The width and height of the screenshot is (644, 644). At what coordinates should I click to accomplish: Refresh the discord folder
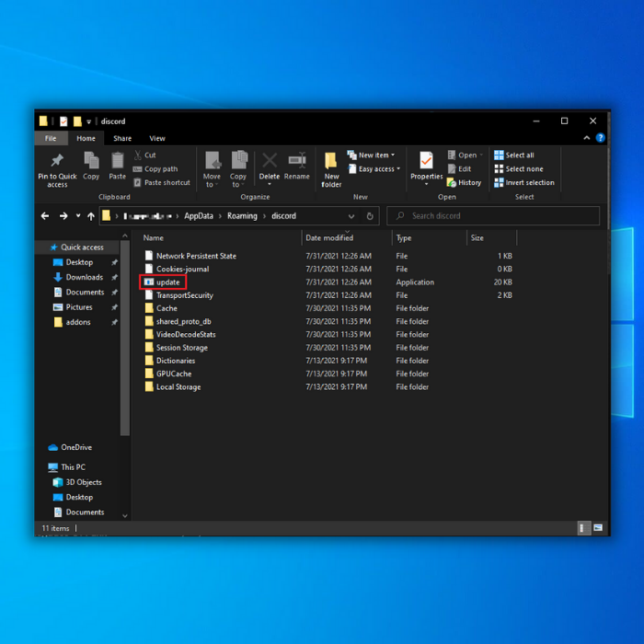pyautogui.click(x=370, y=216)
